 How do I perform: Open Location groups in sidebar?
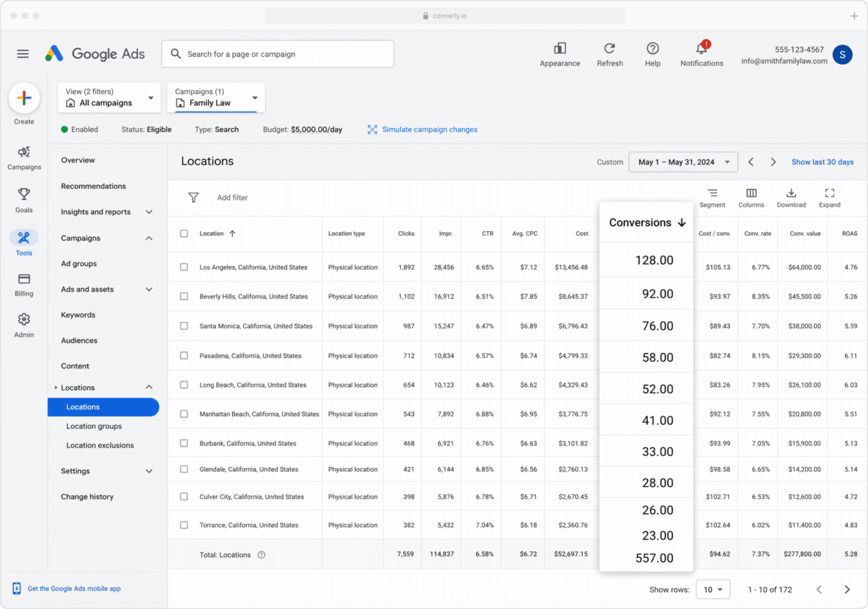click(x=94, y=426)
